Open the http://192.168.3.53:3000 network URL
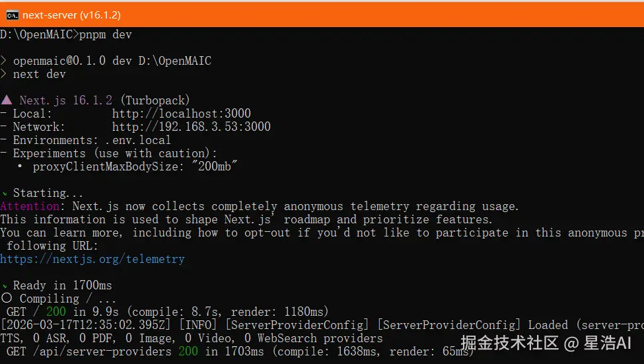 192,127
